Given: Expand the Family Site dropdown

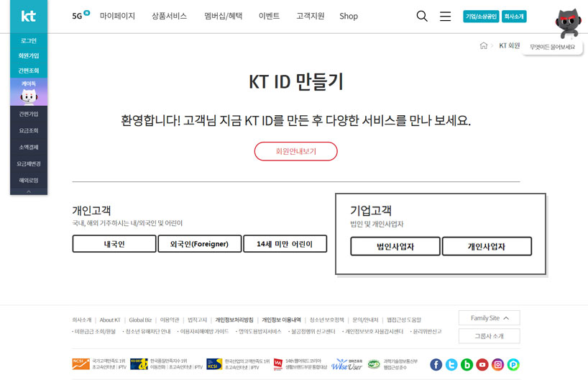Looking at the screenshot, I should tap(490, 317).
